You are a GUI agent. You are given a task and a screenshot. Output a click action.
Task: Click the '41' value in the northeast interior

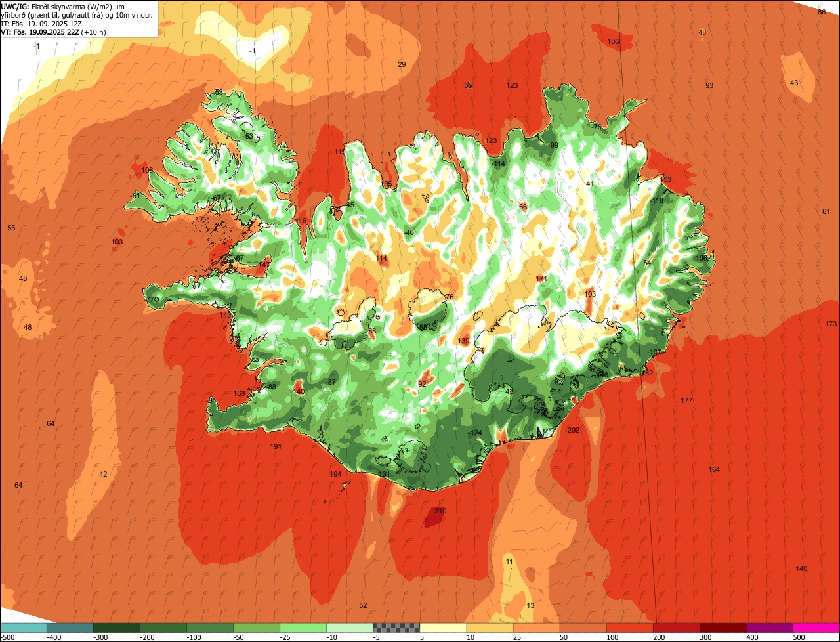pos(589,184)
